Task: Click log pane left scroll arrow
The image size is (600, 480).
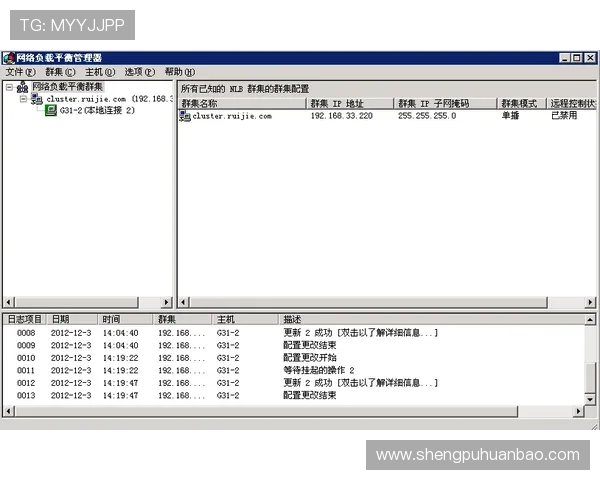Action: [8, 411]
